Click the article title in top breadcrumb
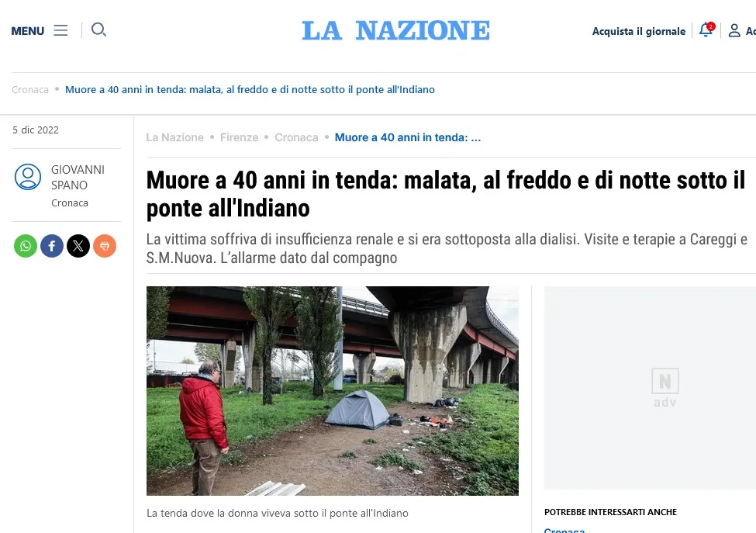The width and height of the screenshot is (756, 533). (x=250, y=90)
